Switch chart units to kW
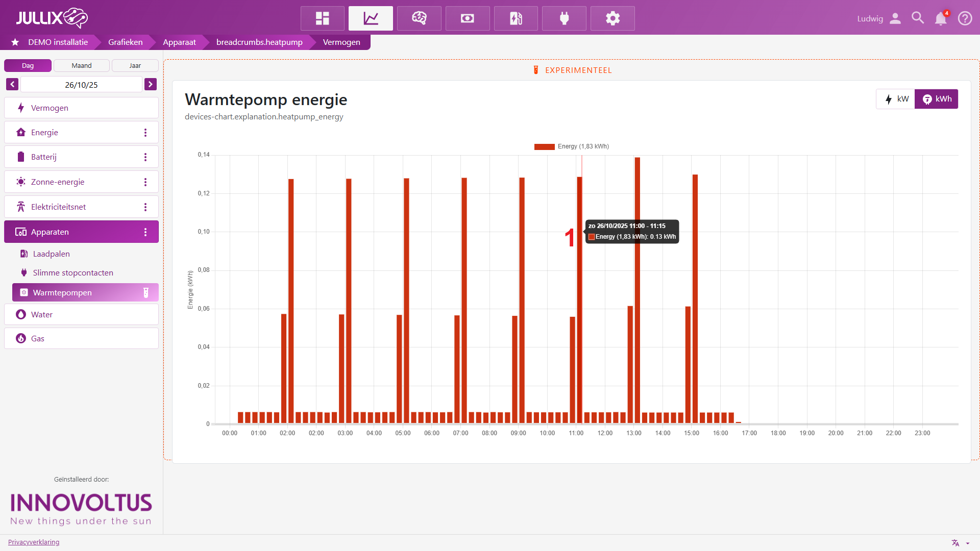The width and height of the screenshot is (980, 551). coord(896,99)
